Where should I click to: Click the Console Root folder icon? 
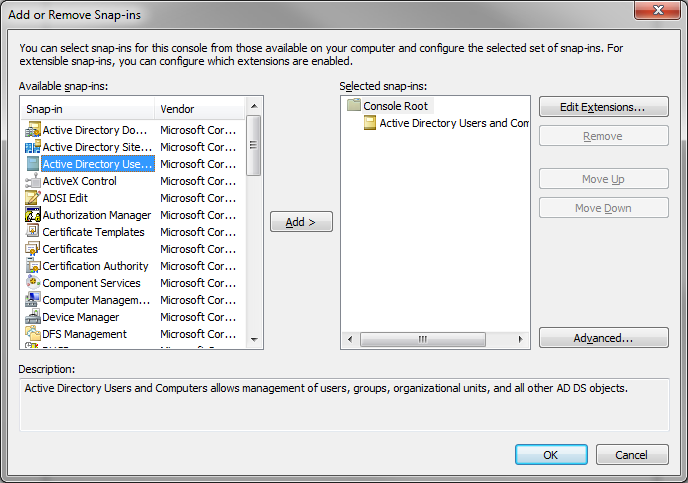coord(354,105)
